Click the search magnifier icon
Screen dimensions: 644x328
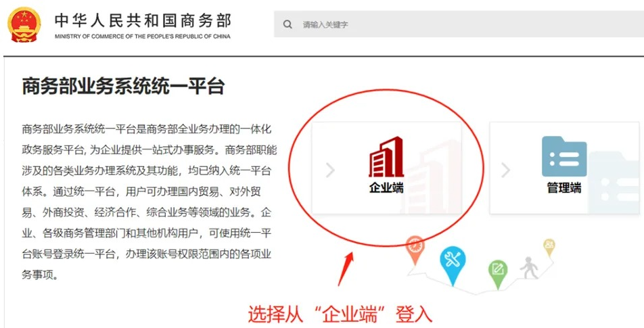point(287,24)
